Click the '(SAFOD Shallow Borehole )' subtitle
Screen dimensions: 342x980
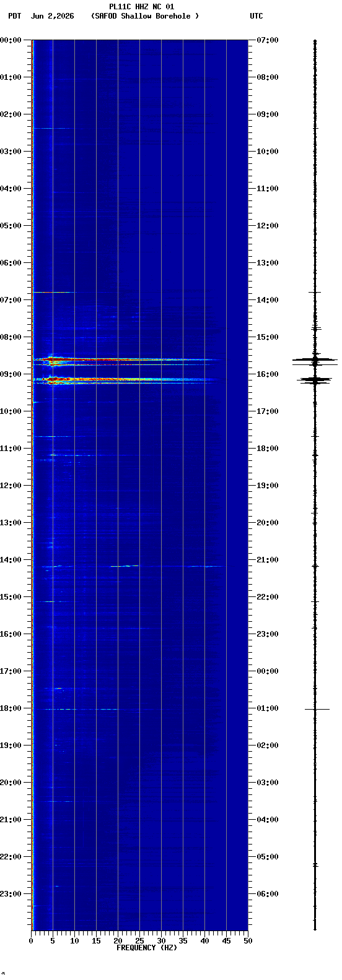point(145,16)
